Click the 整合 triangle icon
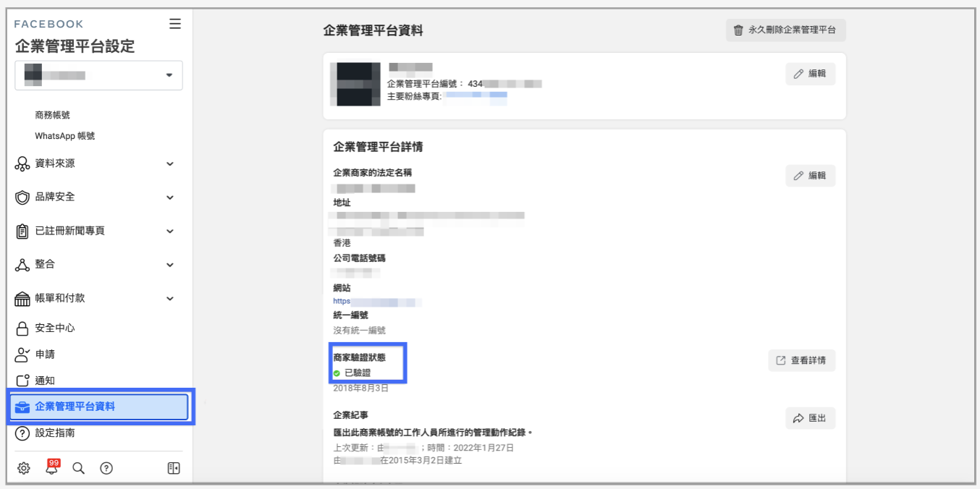This screenshot has width=980, height=489. (x=22, y=265)
